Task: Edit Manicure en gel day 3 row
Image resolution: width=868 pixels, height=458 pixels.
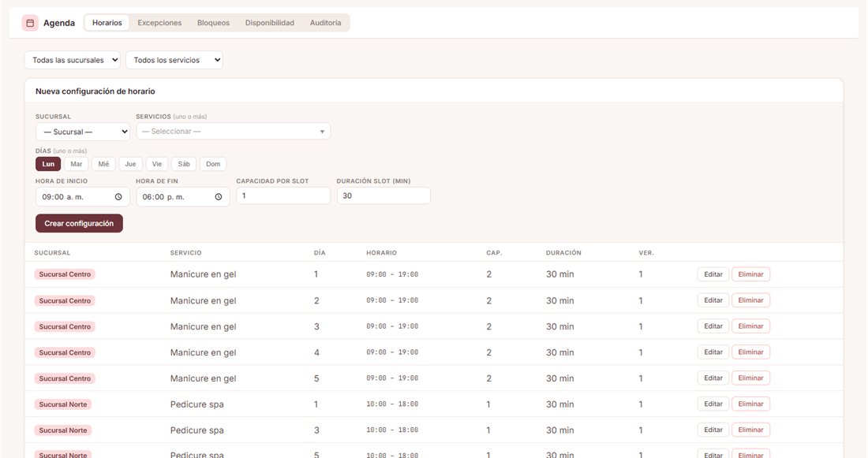Action: point(713,326)
